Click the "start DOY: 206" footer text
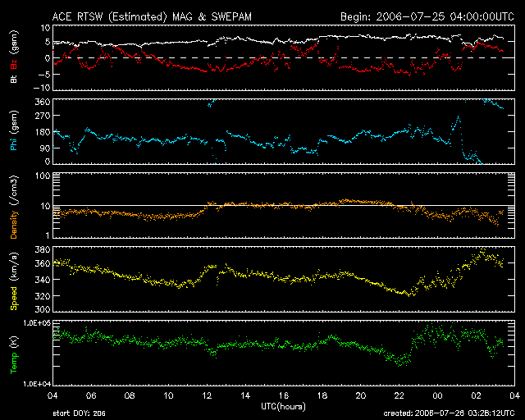Image resolution: width=525 pixels, height=420 pixels. click(x=79, y=413)
